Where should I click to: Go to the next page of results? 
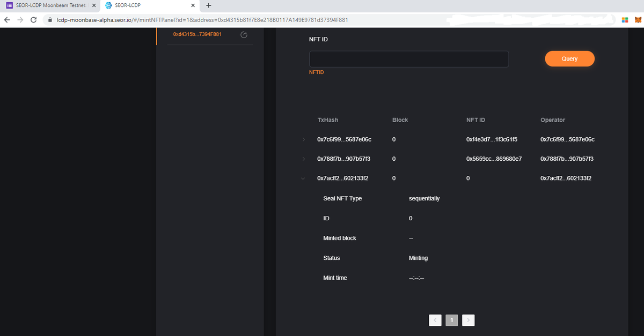click(x=469, y=320)
